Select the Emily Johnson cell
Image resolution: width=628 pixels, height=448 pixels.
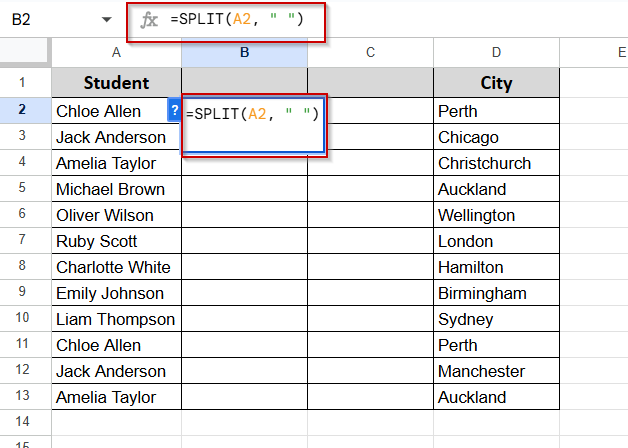point(117,293)
